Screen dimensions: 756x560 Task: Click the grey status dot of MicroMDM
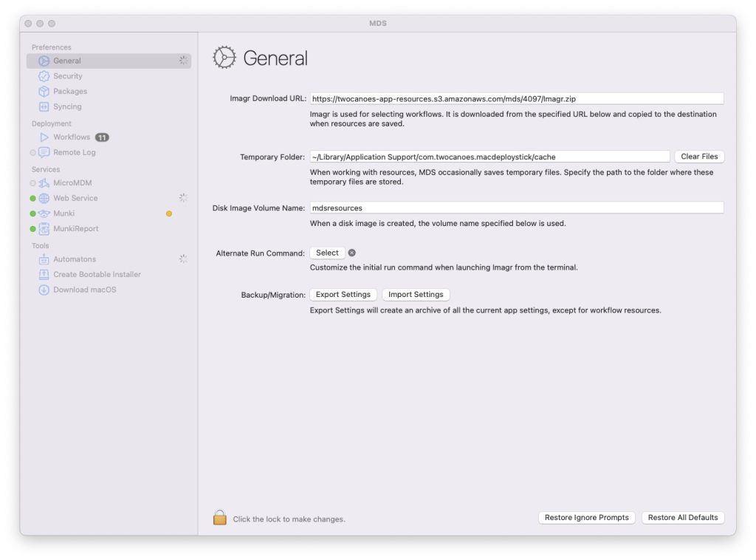(32, 183)
